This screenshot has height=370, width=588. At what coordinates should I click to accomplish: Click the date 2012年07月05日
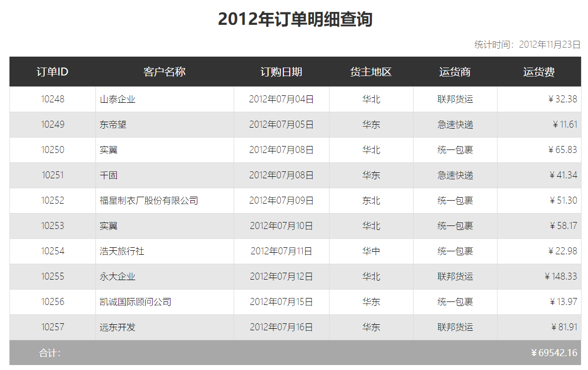(x=281, y=125)
